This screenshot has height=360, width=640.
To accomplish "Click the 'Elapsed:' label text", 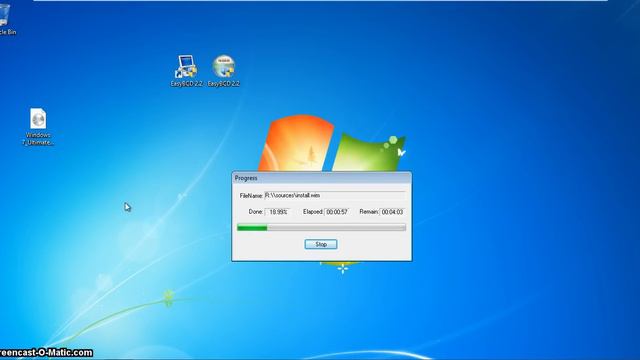I will [313, 212].
